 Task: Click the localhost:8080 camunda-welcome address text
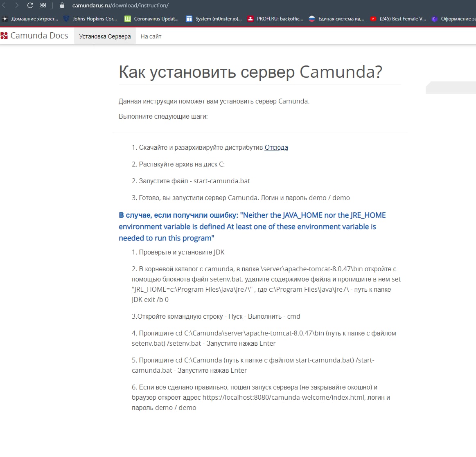(283, 398)
